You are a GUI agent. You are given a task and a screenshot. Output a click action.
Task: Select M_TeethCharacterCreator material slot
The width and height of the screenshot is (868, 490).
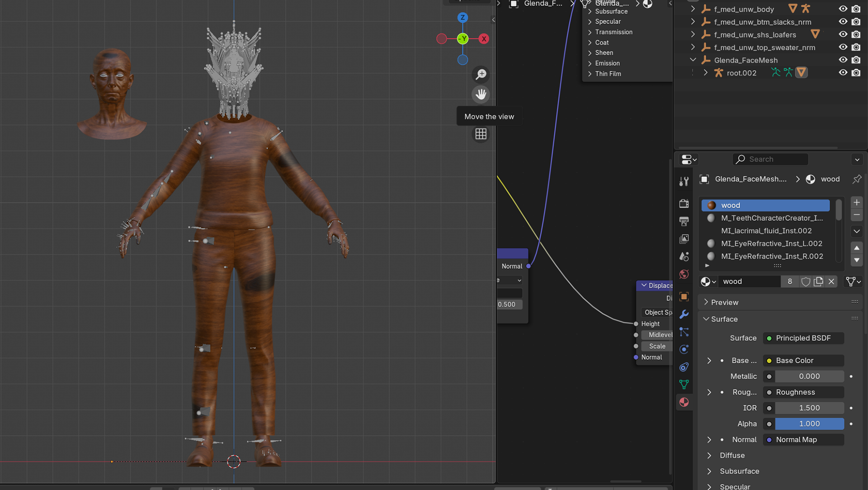point(765,218)
